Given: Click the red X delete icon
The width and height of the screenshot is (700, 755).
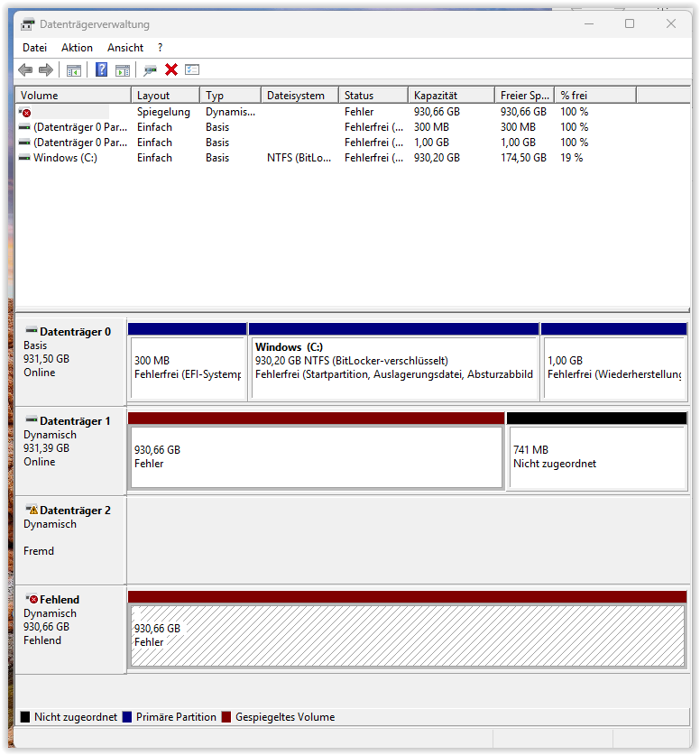Looking at the screenshot, I should point(171,70).
